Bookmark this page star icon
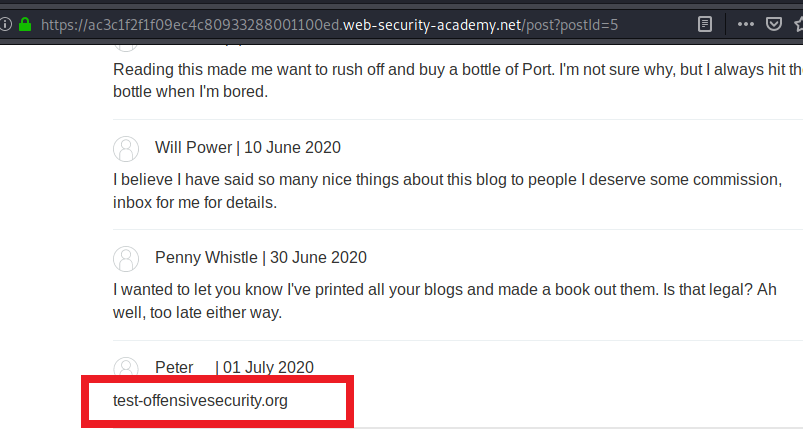Screen dimensions: 803x439 799,24
